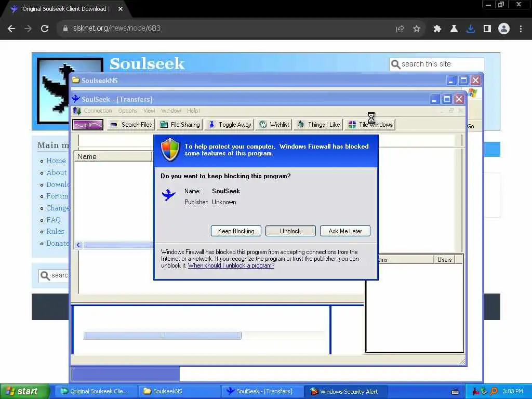Switch to SoulSeek - [Transfers] taskbar item
The image size is (532, 399).
pyautogui.click(x=261, y=391)
